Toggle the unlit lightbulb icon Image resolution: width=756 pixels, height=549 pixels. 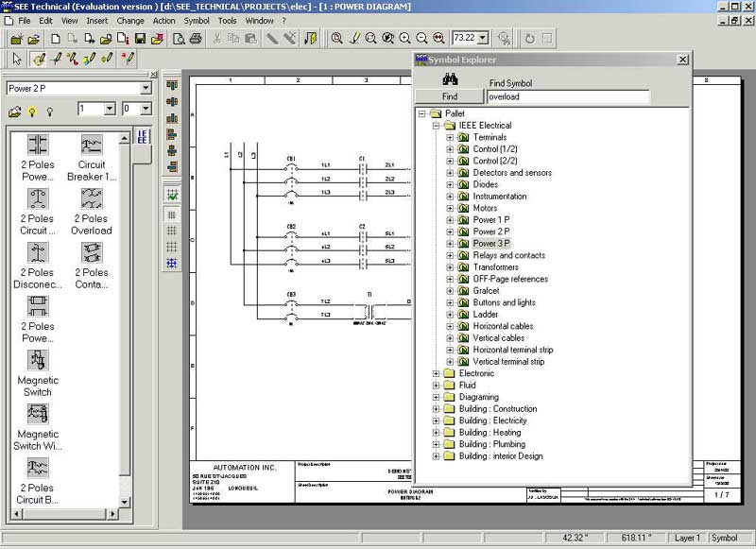pyautogui.click(x=50, y=112)
